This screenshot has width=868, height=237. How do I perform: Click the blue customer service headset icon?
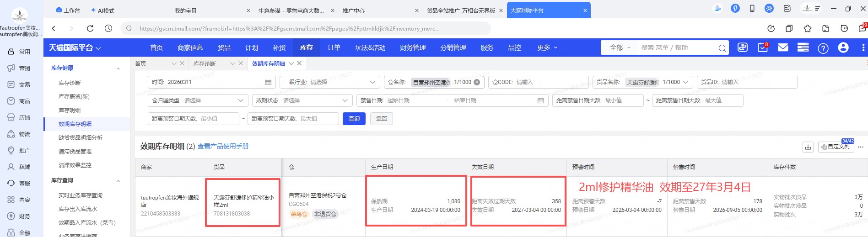pos(769,8)
